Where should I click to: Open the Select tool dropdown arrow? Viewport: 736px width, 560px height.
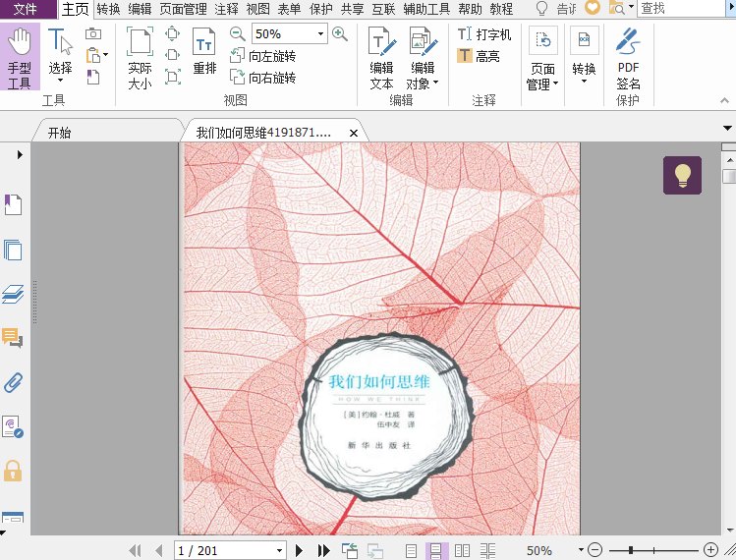pyautogui.click(x=60, y=81)
